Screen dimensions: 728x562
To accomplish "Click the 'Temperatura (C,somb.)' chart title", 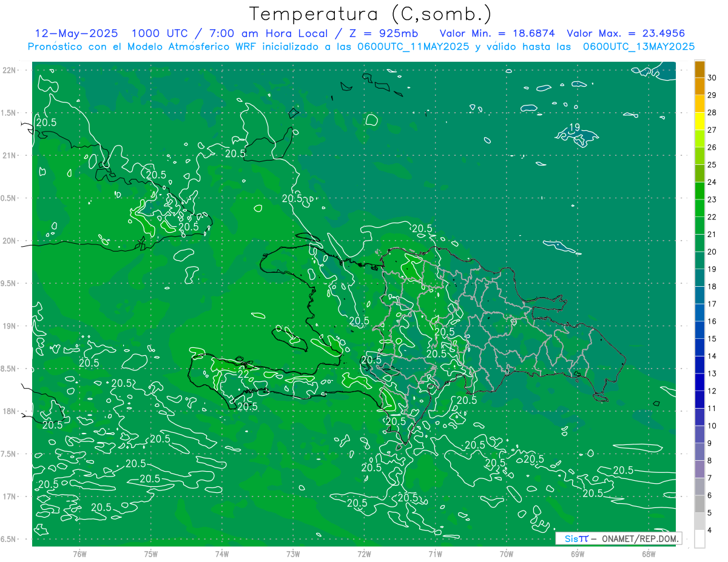I will pyautogui.click(x=371, y=14).
